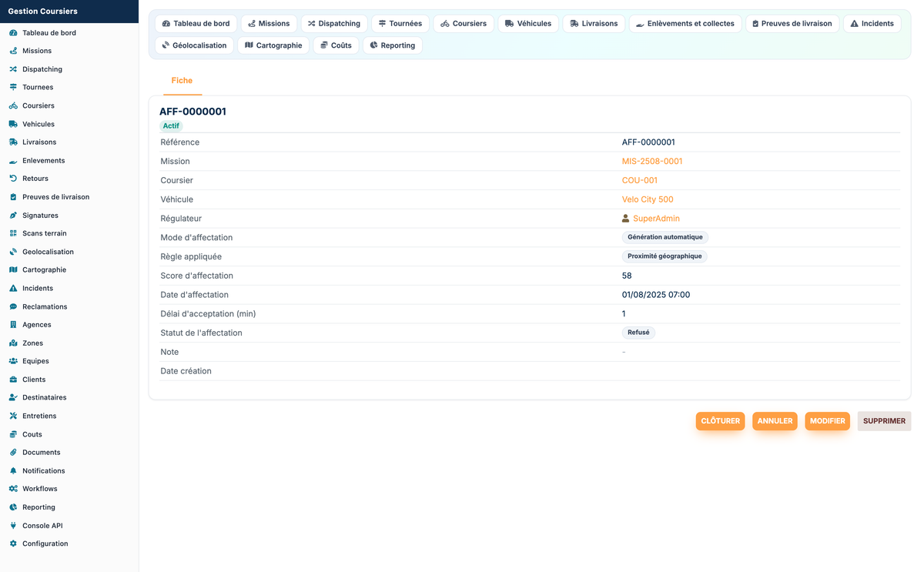Image resolution: width=924 pixels, height=572 pixels.
Task: Open vehicle link Velo City 500
Action: [648, 199]
